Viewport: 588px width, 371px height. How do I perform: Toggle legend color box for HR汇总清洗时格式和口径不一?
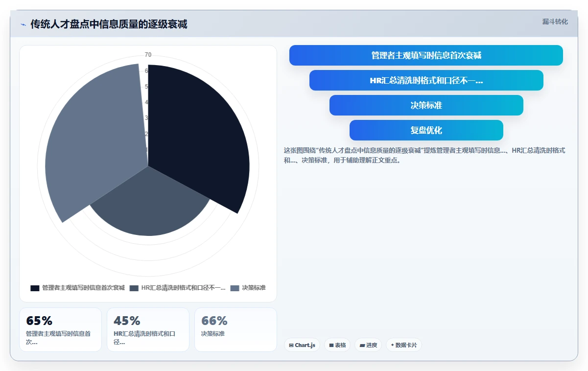click(134, 288)
